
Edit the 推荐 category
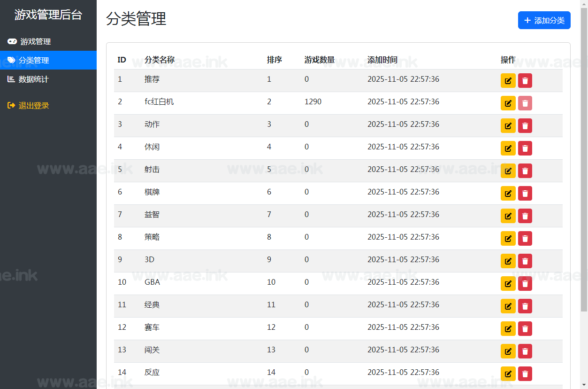pos(508,80)
